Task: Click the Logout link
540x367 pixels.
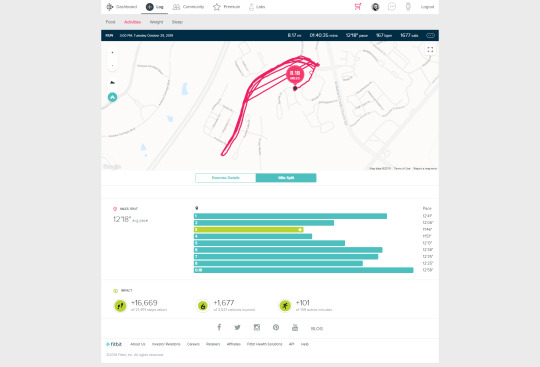Action: (427, 7)
